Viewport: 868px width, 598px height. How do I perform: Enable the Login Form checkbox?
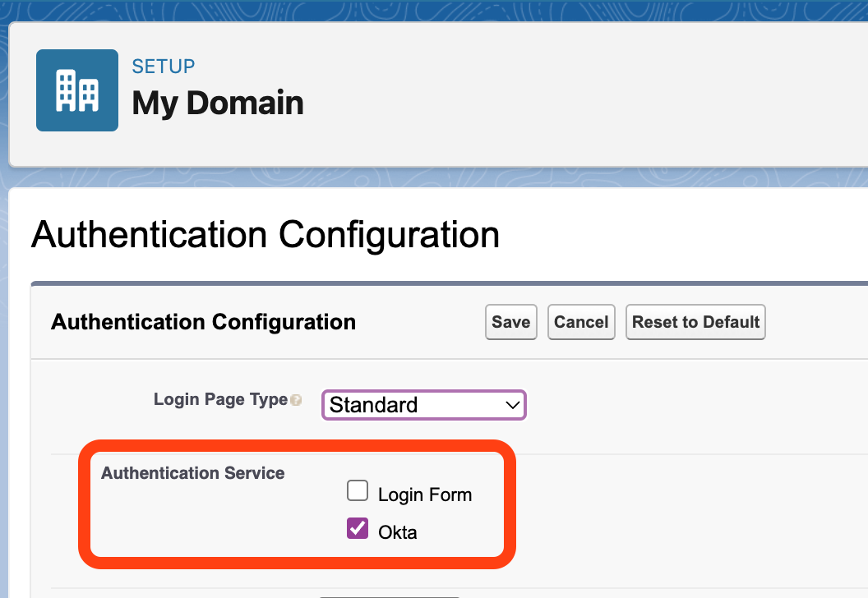(x=358, y=490)
